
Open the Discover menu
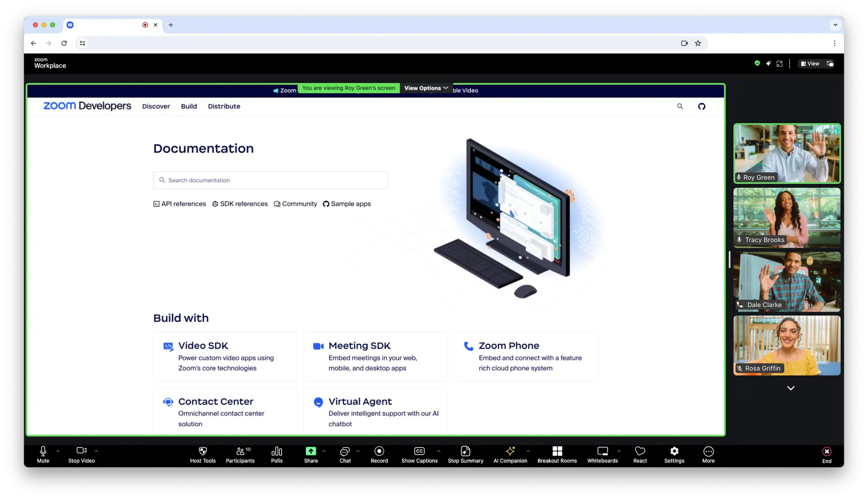(x=156, y=106)
